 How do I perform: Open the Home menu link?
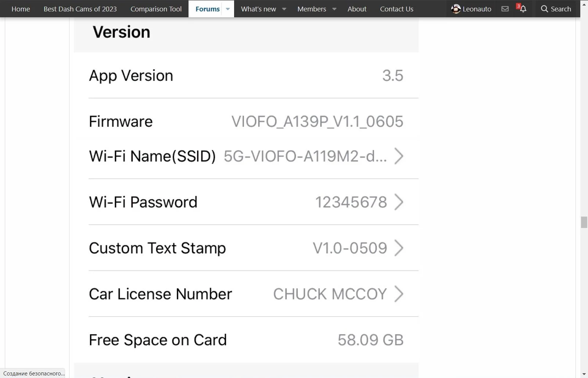pos(21,9)
